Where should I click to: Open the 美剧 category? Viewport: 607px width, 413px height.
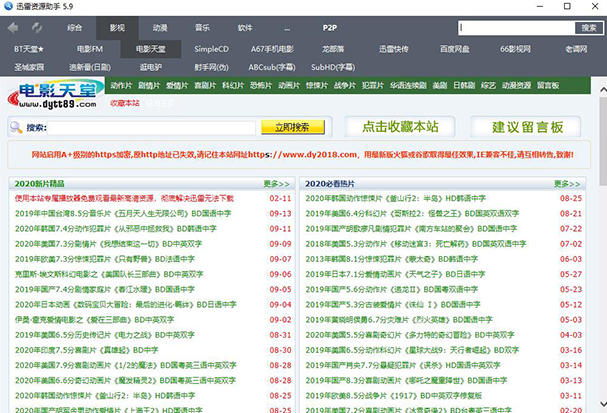point(440,86)
